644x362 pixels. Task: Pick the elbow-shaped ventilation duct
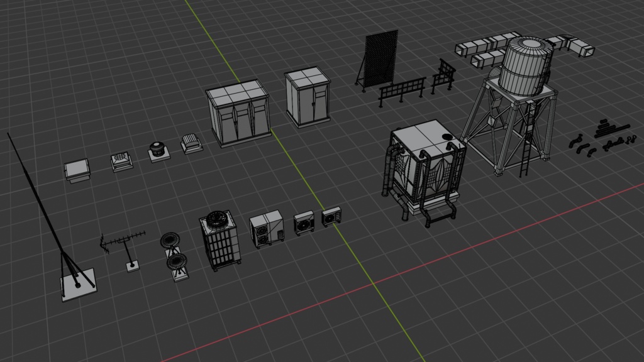click(571, 45)
